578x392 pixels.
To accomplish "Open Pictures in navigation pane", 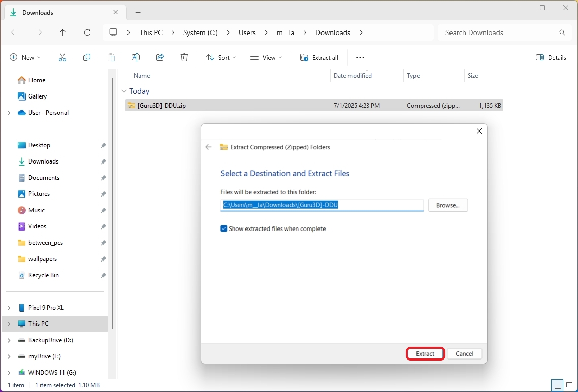I will point(39,194).
